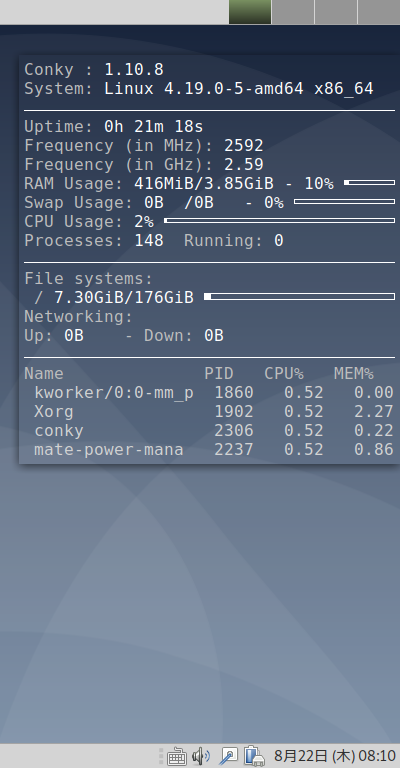The image size is (400, 768).
Task: Click PID 1902 for Xorg
Action: point(234,412)
